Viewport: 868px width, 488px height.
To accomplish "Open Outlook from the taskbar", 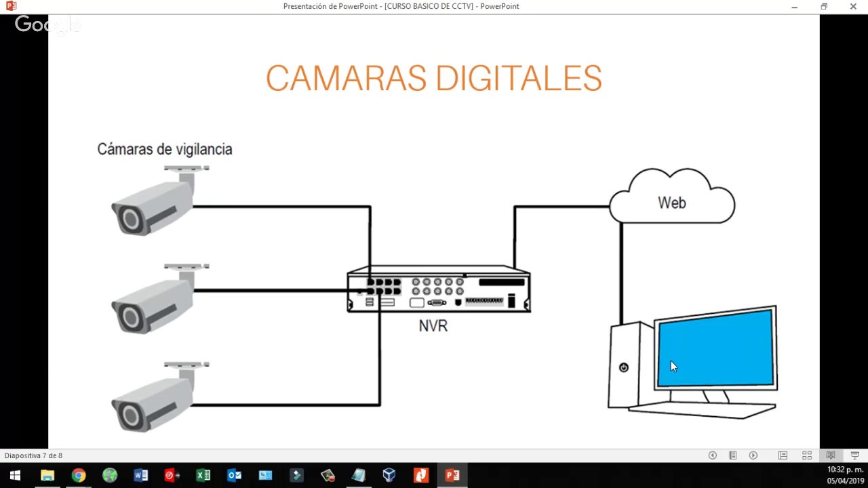I will click(x=234, y=475).
